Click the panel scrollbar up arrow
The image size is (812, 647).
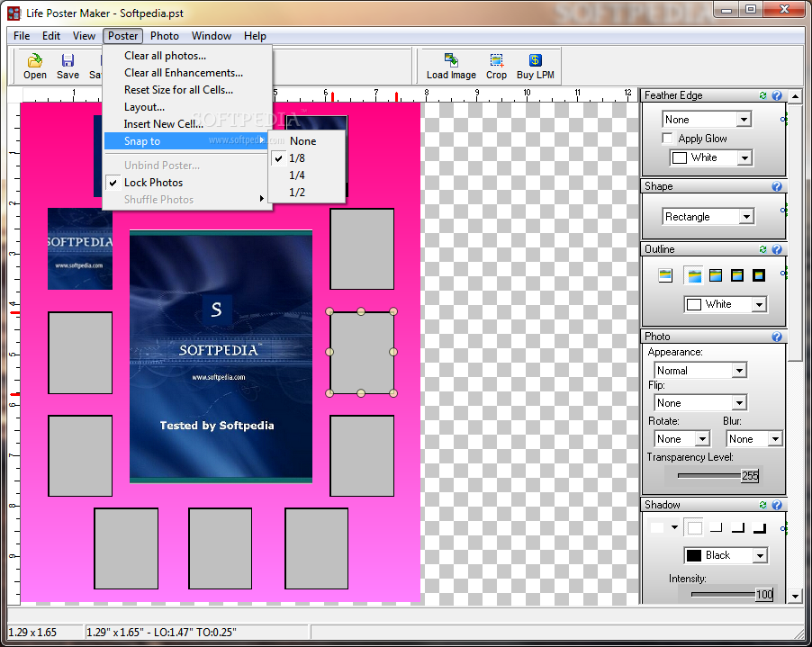(x=795, y=96)
